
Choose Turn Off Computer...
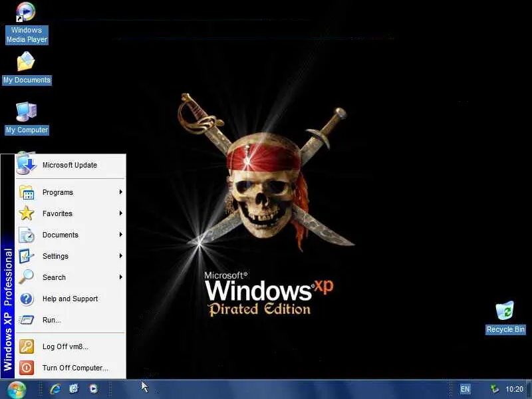pos(70,368)
